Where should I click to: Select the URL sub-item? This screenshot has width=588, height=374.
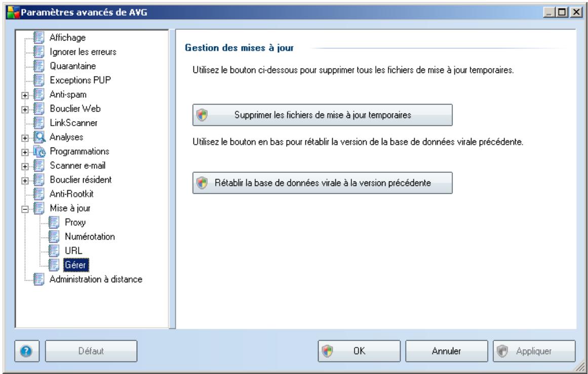click(x=73, y=250)
